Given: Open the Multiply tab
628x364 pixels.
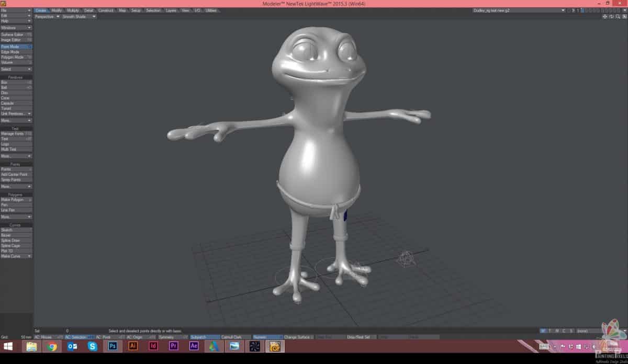Looking at the screenshot, I should pyautogui.click(x=73, y=10).
